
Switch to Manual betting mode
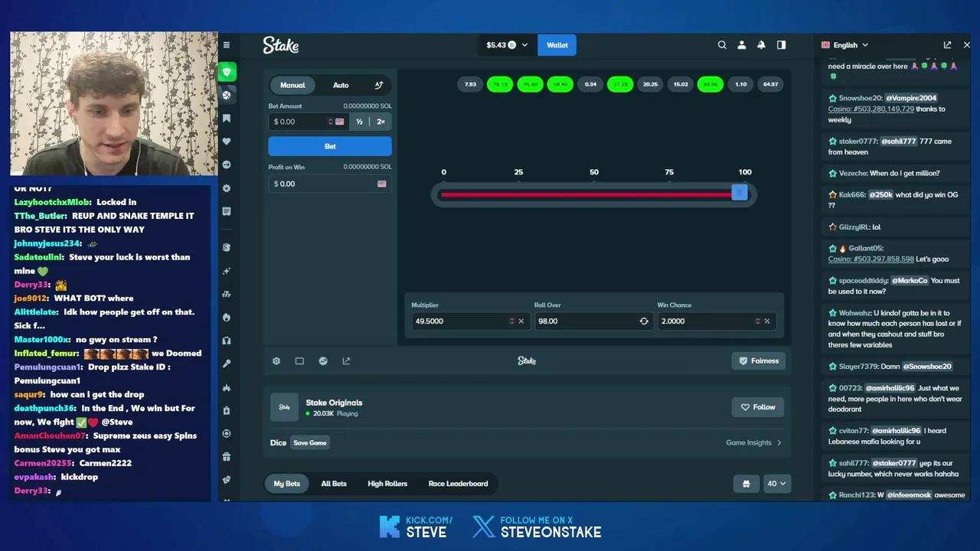click(292, 85)
